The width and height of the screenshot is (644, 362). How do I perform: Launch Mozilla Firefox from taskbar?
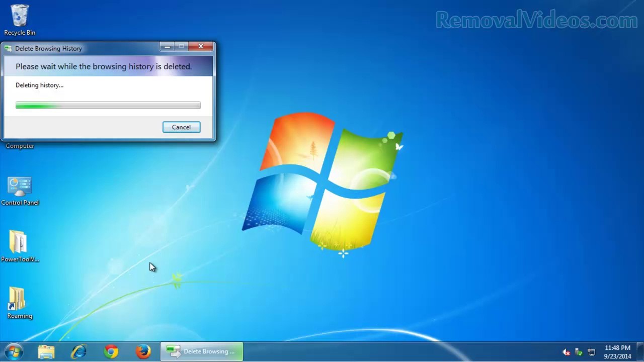[x=143, y=351]
